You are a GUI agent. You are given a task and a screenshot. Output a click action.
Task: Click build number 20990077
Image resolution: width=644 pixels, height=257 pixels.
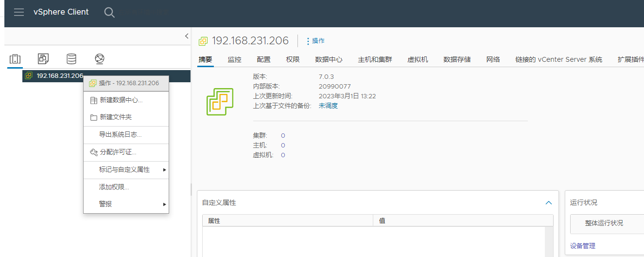tap(335, 86)
